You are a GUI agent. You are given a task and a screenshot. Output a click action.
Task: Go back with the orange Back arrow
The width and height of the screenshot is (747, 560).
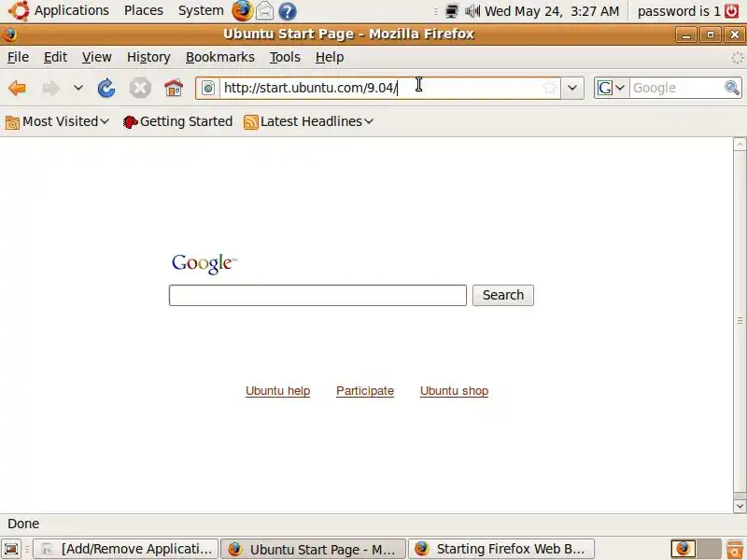pos(17,88)
